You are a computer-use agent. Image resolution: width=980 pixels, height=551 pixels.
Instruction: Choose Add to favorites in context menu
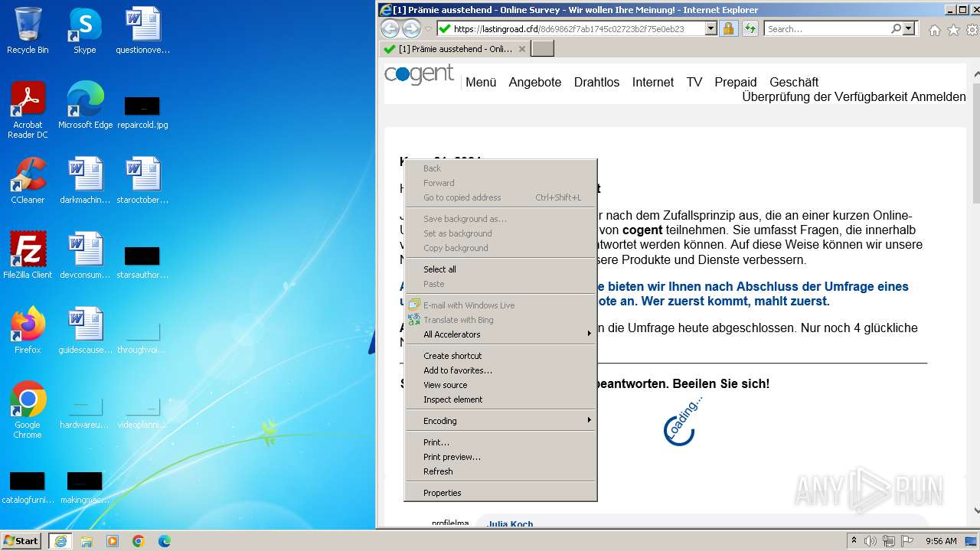pos(501,370)
